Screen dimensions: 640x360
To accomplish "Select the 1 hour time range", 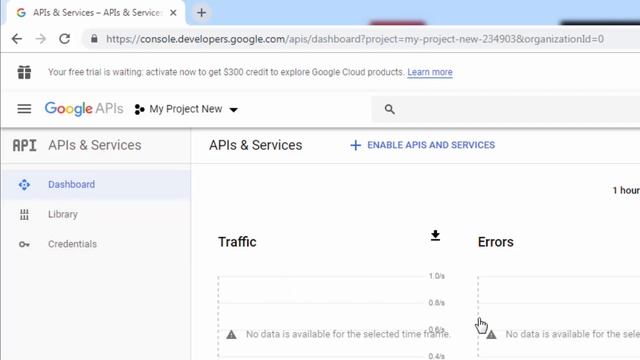I will click(626, 190).
